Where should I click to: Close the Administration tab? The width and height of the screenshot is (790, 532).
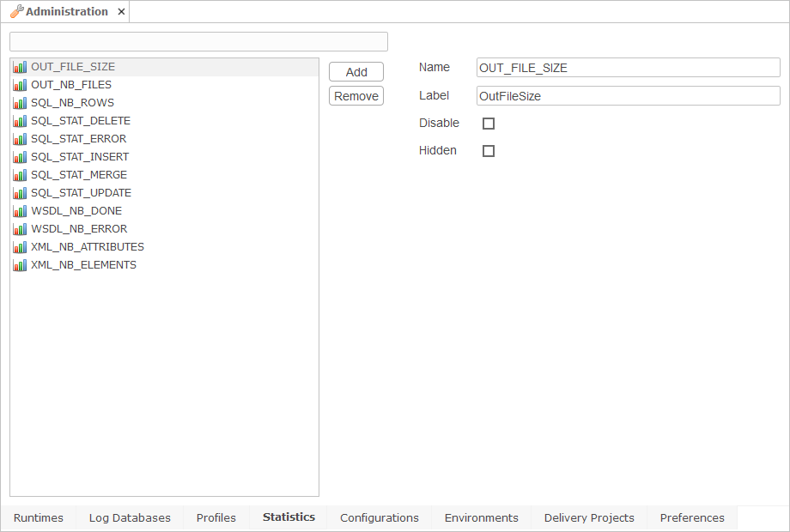click(121, 12)
